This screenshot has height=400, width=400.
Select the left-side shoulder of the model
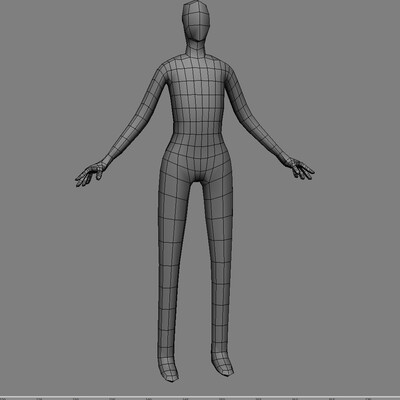(163, 69)
